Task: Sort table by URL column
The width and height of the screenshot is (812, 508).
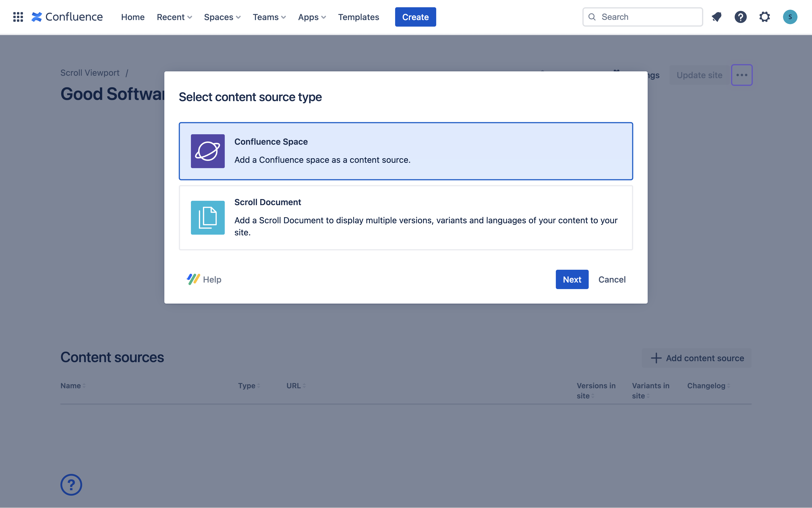Action: pyautogui.click(x=296, y=386)
